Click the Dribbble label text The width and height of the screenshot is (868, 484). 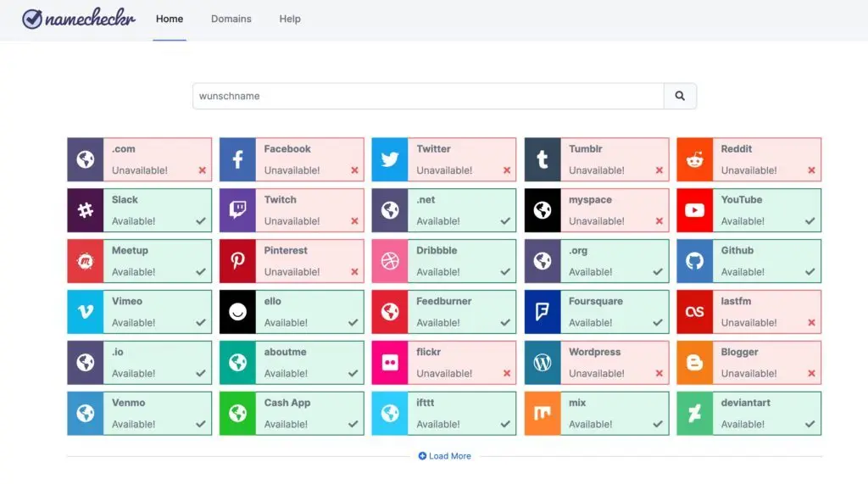pyautogui.click(x=437, y=250)
